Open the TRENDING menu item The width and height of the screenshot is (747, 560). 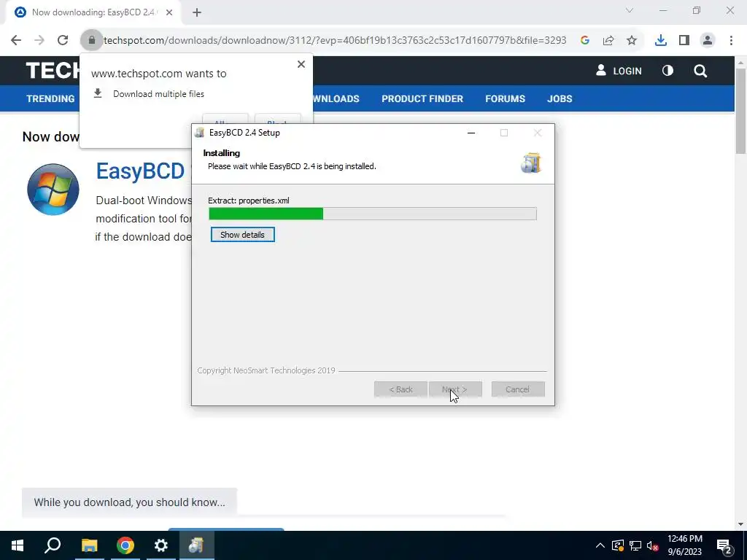(50, 98)
